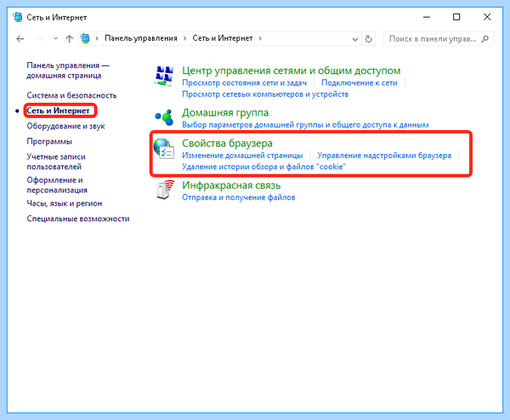Screen dimensions: 510x420
Task: Click the Инфракрасная связь icon
Action: (165, 190)
